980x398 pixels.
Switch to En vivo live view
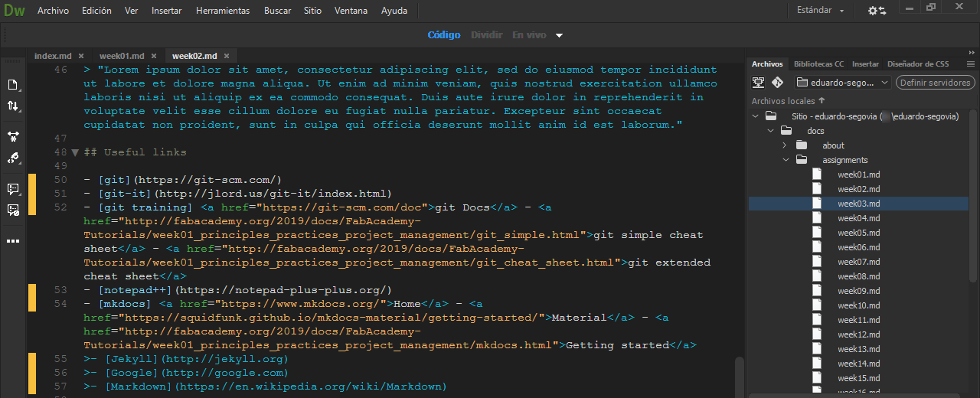tap(529, 35)
